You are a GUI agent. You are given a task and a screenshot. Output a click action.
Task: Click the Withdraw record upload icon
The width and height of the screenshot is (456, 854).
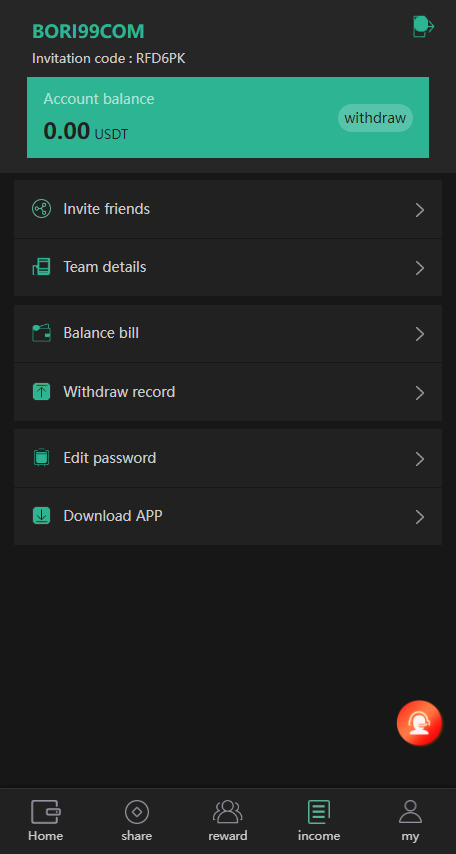41,392
